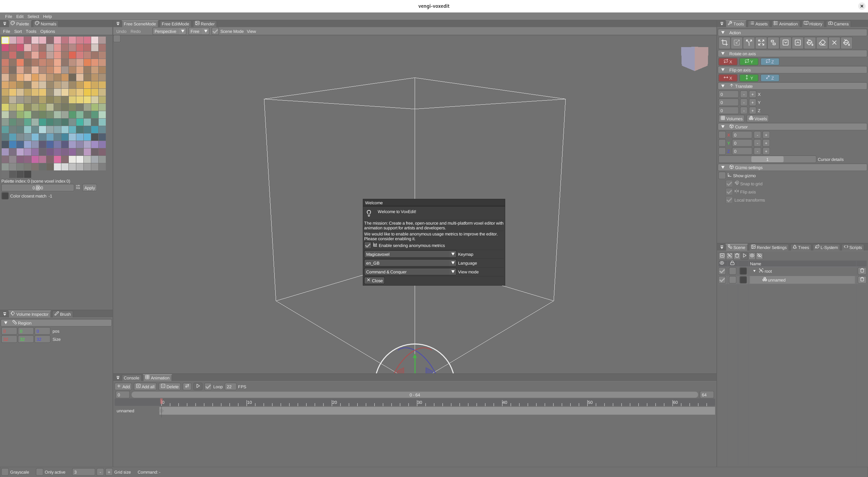Click the eraser action icon
This screenshot has width=868, height=477.
822,43
